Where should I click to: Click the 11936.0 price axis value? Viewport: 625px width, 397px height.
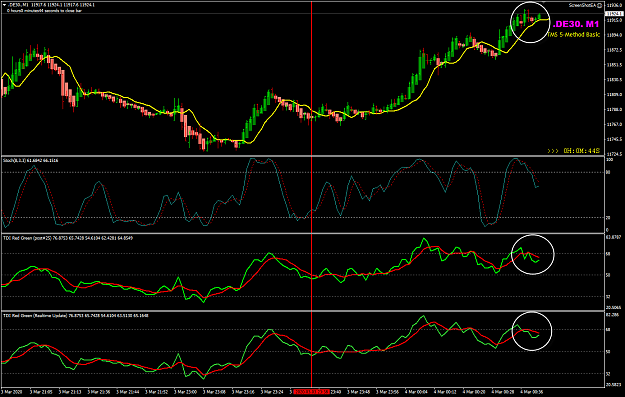[x=614, y=5]
